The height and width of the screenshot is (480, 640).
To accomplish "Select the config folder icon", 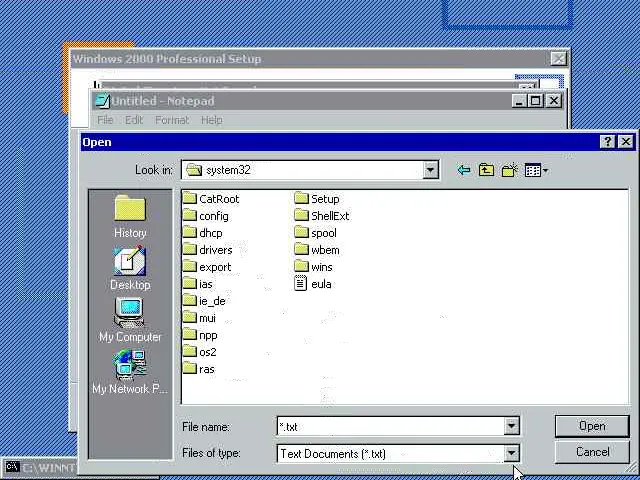I will click(190, 216).
